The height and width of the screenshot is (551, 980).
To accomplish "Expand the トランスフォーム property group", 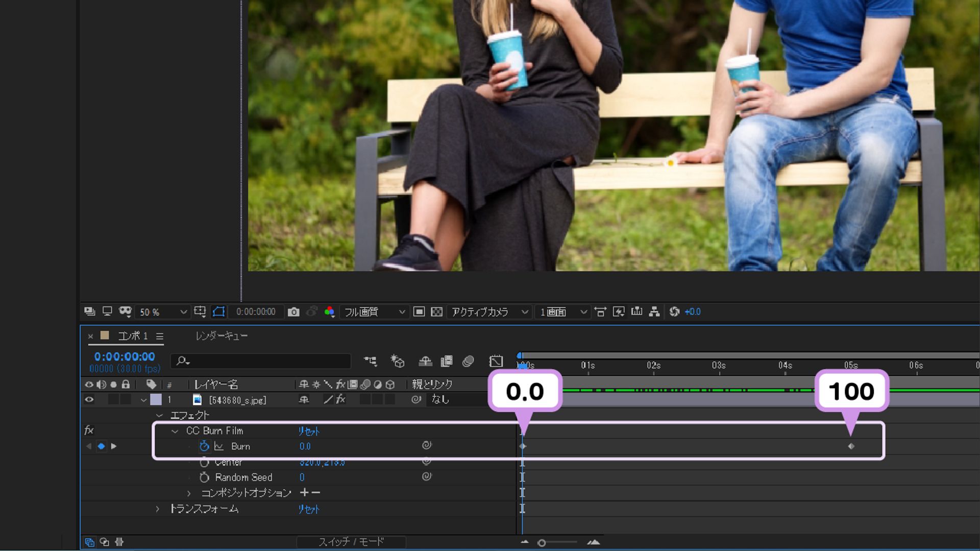I will pos(157,509).
